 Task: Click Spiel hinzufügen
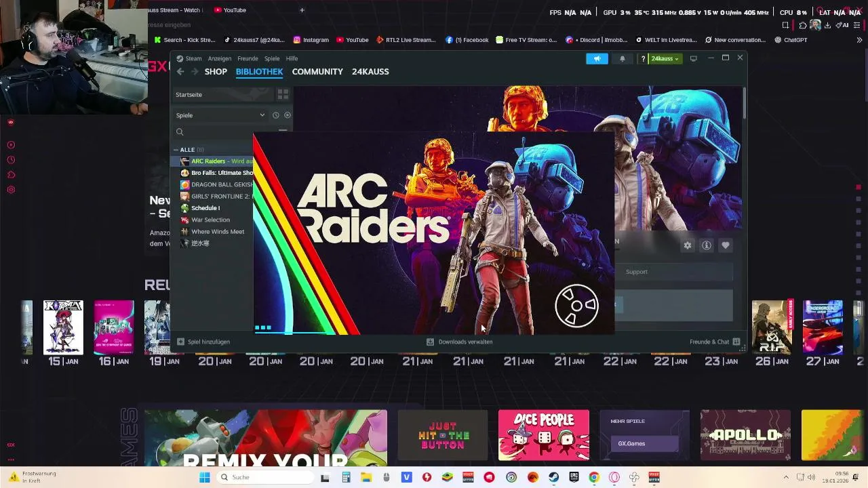(x=209, y=342)
